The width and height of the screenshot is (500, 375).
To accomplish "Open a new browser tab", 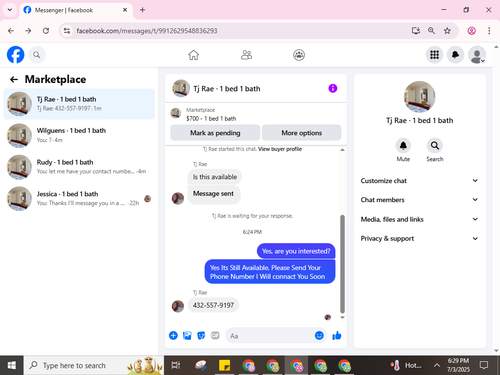I will (x=142, y=10).
